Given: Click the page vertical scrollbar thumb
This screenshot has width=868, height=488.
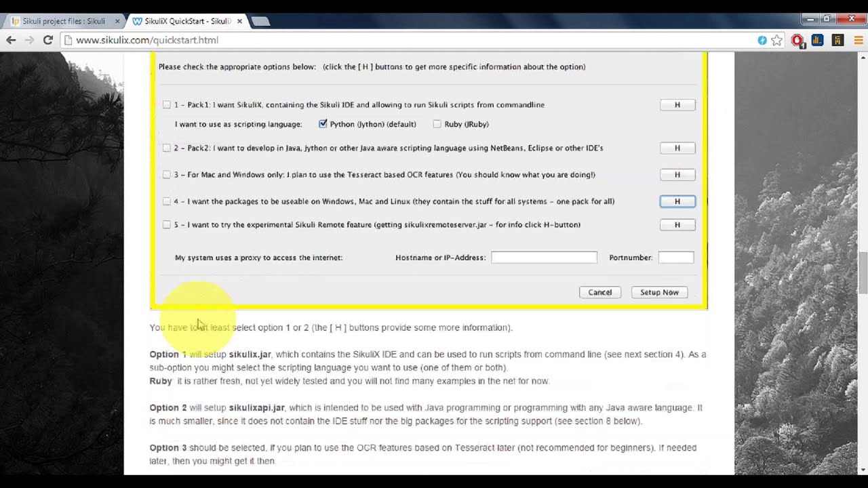Looking at the screenshot, I should pos(863,272).
